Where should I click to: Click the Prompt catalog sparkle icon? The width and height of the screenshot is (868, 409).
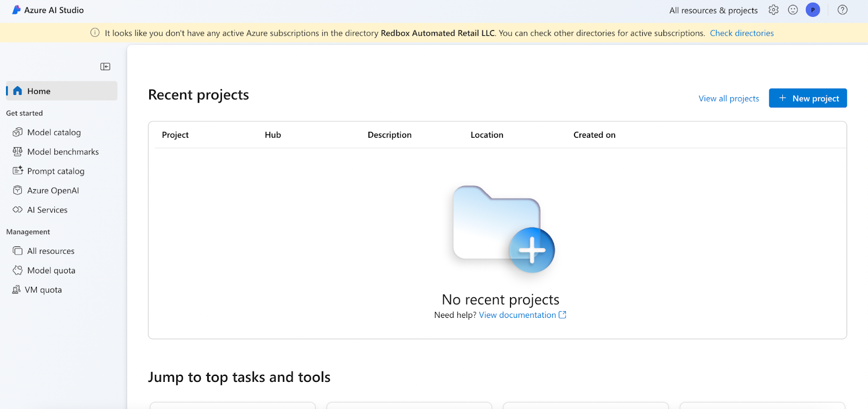tap(17, 171)
